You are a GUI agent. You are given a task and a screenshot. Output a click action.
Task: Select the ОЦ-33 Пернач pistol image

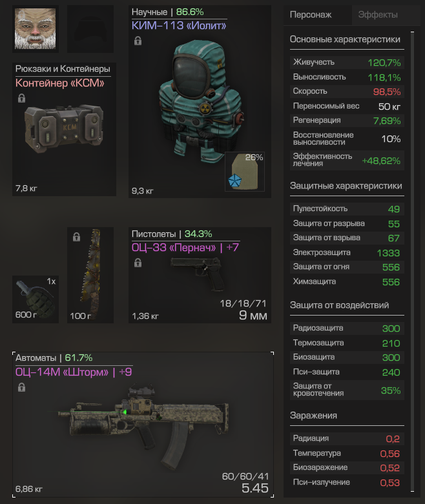[198, 274]
